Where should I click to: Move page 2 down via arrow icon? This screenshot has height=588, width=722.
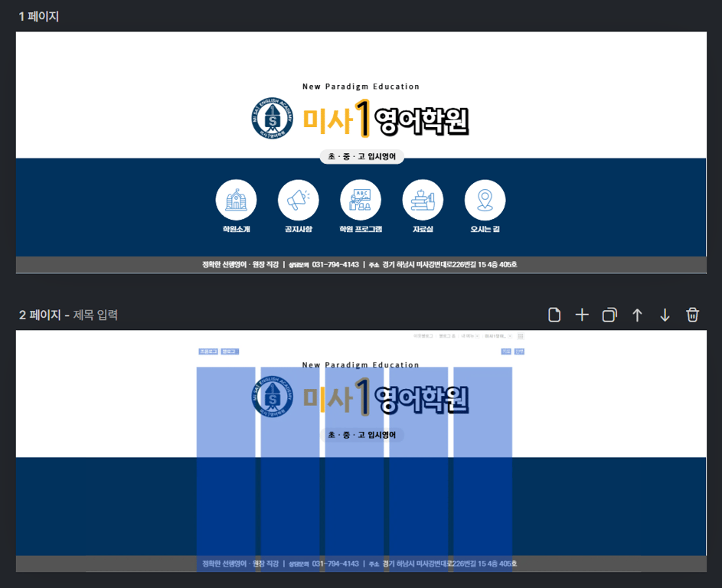(x=665, y=315)
